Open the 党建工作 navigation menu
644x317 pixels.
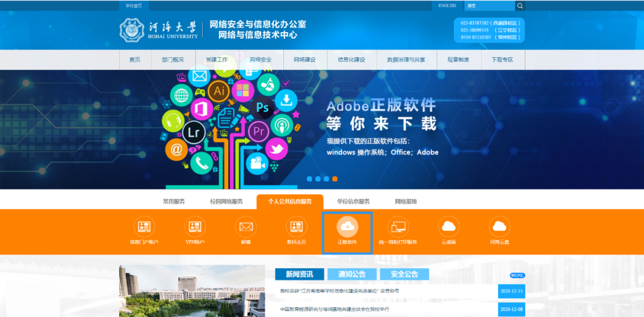217,60
